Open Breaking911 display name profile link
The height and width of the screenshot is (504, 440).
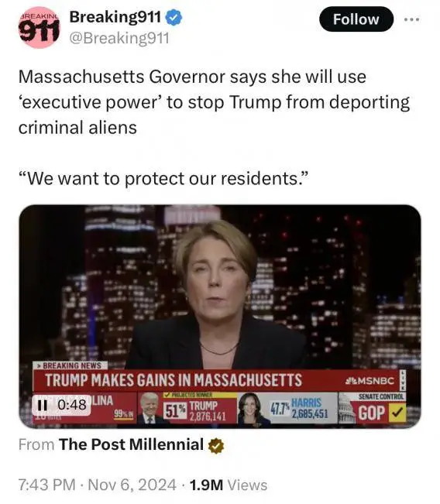coord(115,17)
